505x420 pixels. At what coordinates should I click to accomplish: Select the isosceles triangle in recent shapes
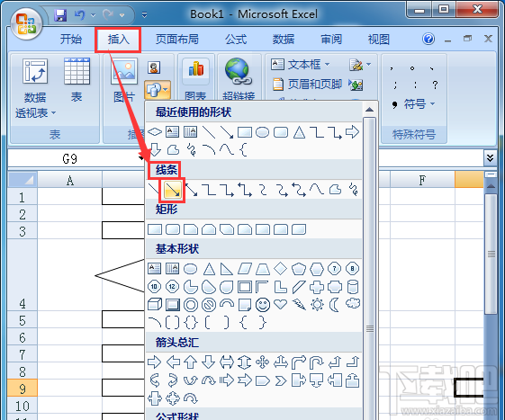click(x=299, y=132)
